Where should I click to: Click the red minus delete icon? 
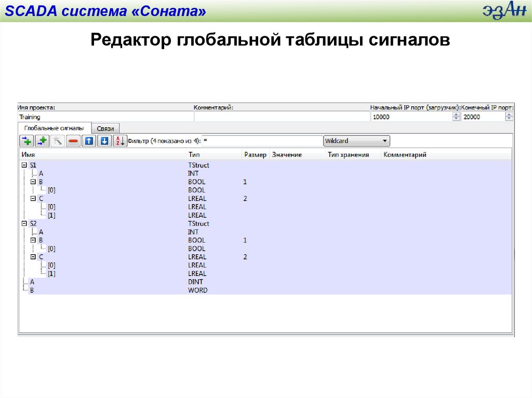coord(73,141)
